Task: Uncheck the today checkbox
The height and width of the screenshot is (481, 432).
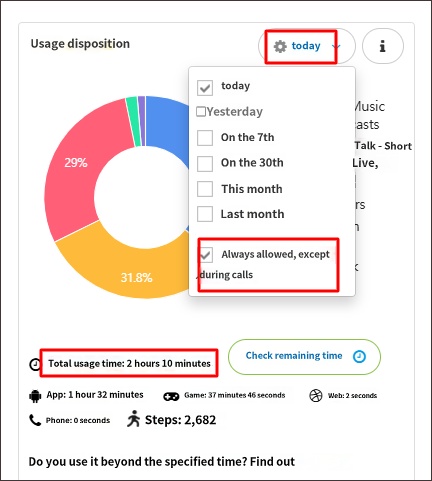Action: point(205,88)
